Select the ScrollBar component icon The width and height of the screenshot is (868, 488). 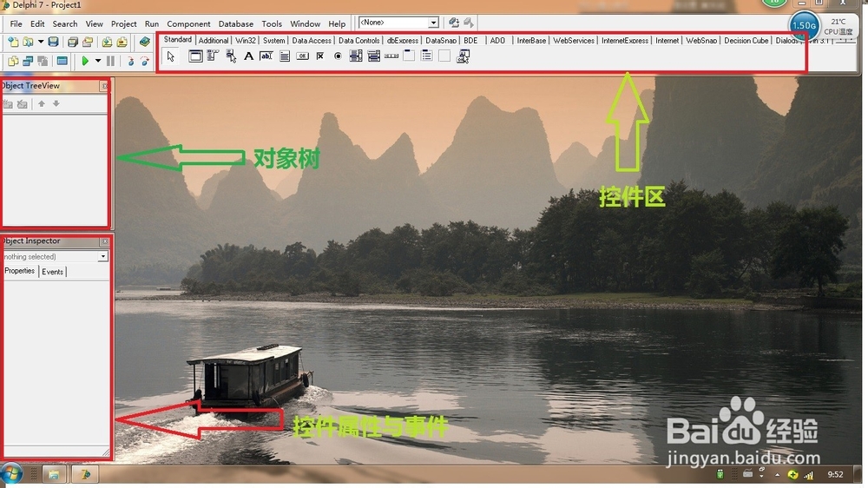pyautogui.click(x=391, y=56)
